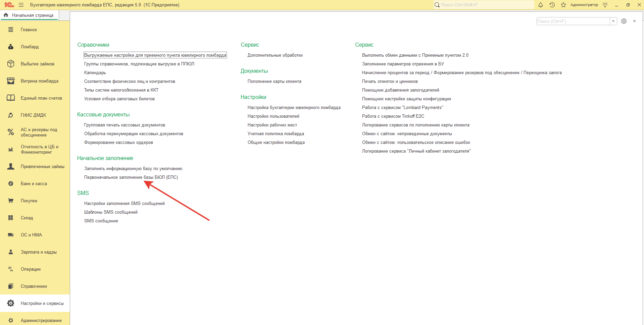Click the Ломбард section icon

tap(11, 47)
